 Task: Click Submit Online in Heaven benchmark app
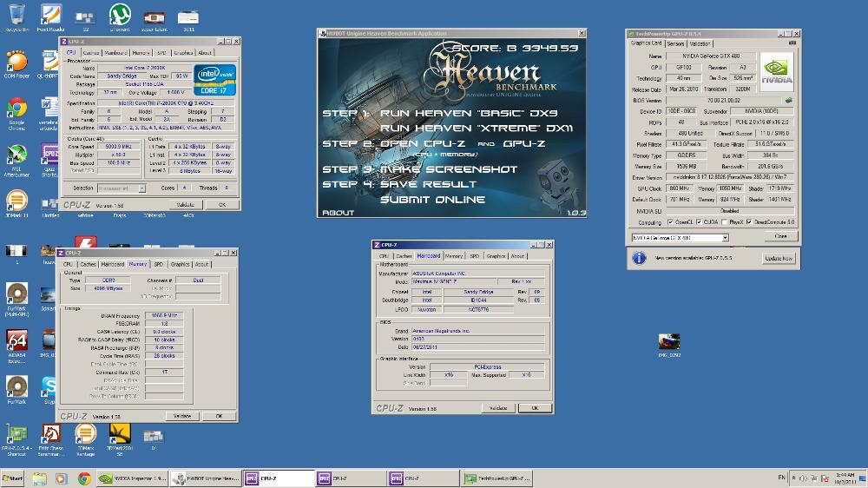(432, 200)
